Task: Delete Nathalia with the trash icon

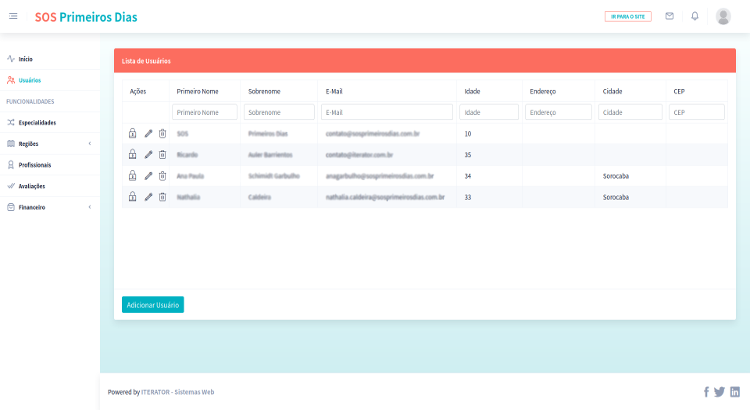Action: coord(163,197)
